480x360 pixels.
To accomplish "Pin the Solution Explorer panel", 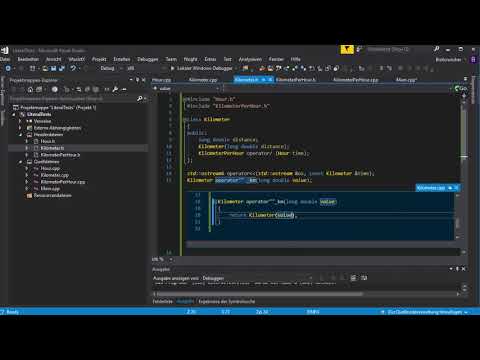I will pos(137,80).
